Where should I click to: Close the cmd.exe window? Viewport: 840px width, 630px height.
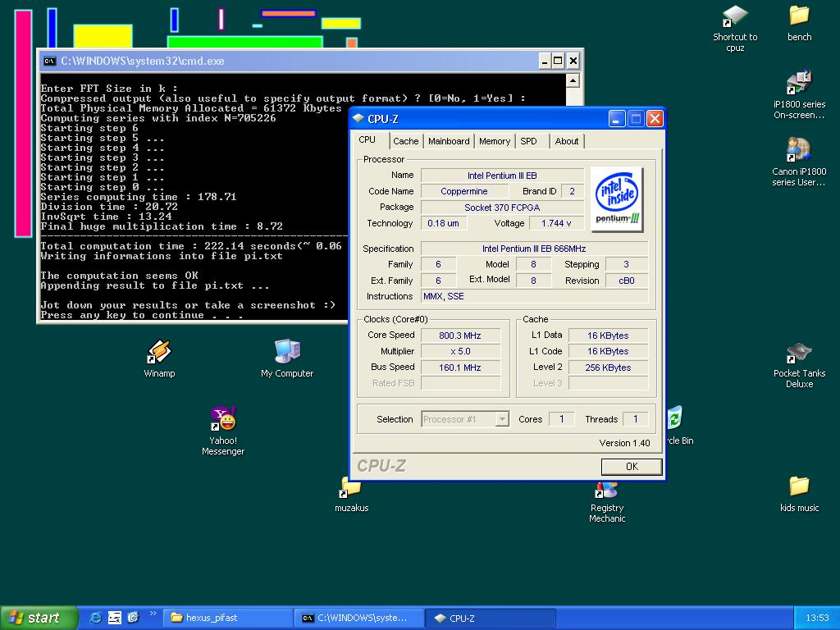pos(573,61)
